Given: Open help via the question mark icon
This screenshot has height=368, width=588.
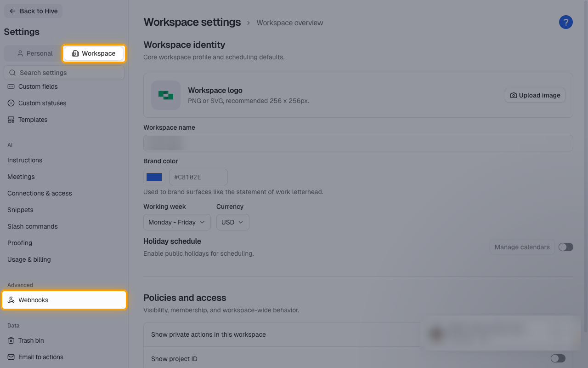Looking at the screenshot, I should pyautogui.click(x=565, y=22).
